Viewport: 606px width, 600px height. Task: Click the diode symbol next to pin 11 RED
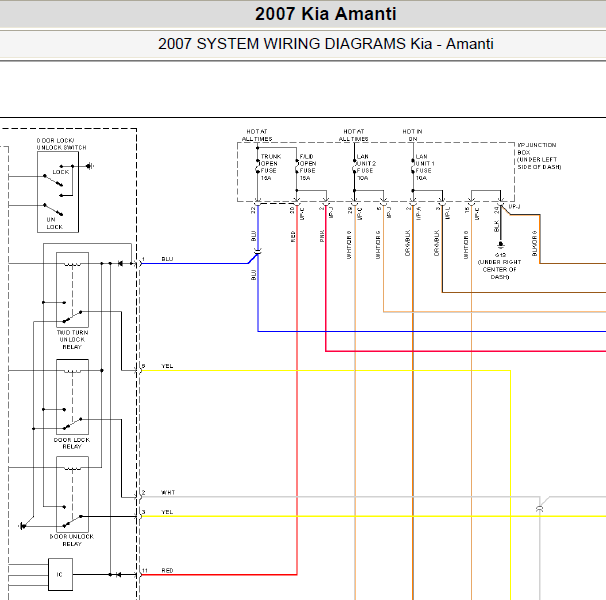click(118, 574)
